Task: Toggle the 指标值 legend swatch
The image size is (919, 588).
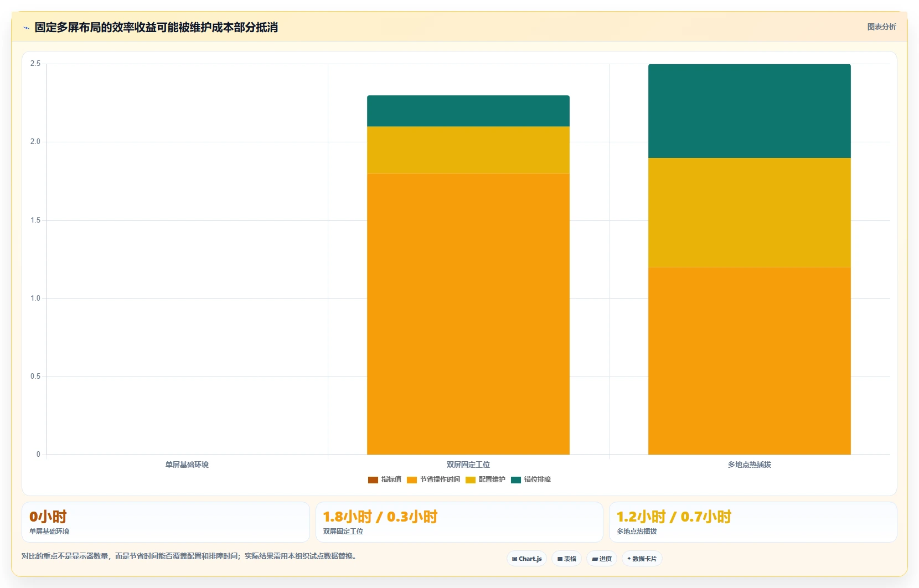Action: click(373, 479)
